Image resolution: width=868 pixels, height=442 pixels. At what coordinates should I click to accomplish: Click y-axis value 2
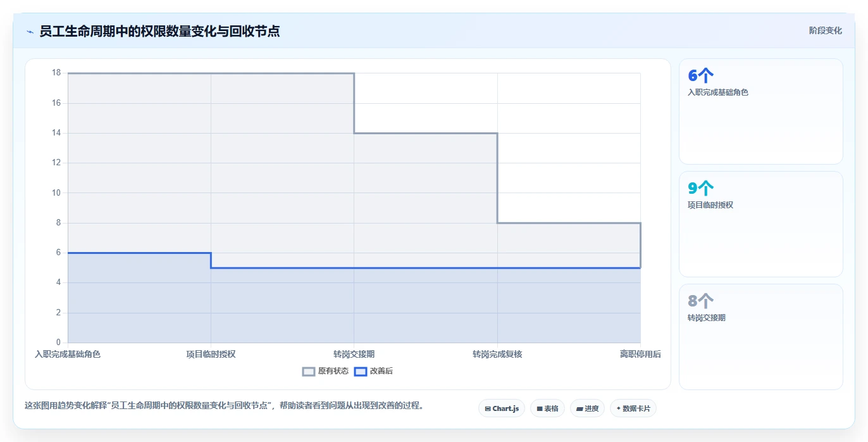(x=58, y=313)
